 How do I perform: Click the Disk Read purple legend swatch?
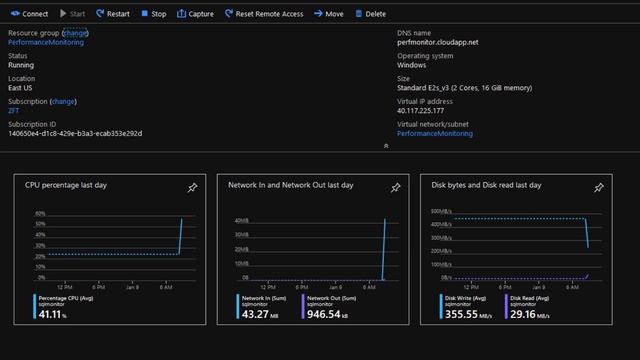tap(506, 307)
